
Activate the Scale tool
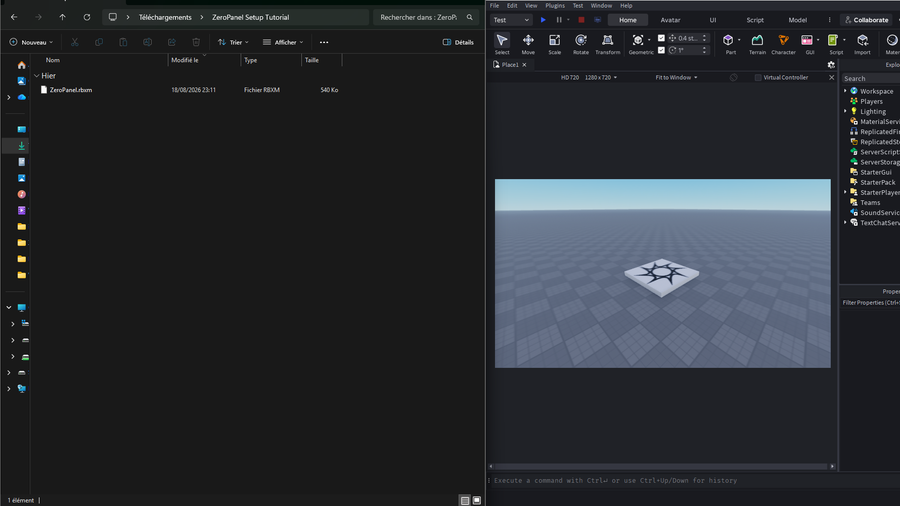coord(554,44)
